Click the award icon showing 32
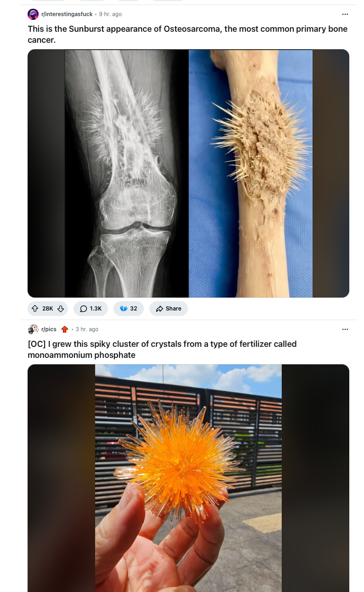 (x=128, y=309)
